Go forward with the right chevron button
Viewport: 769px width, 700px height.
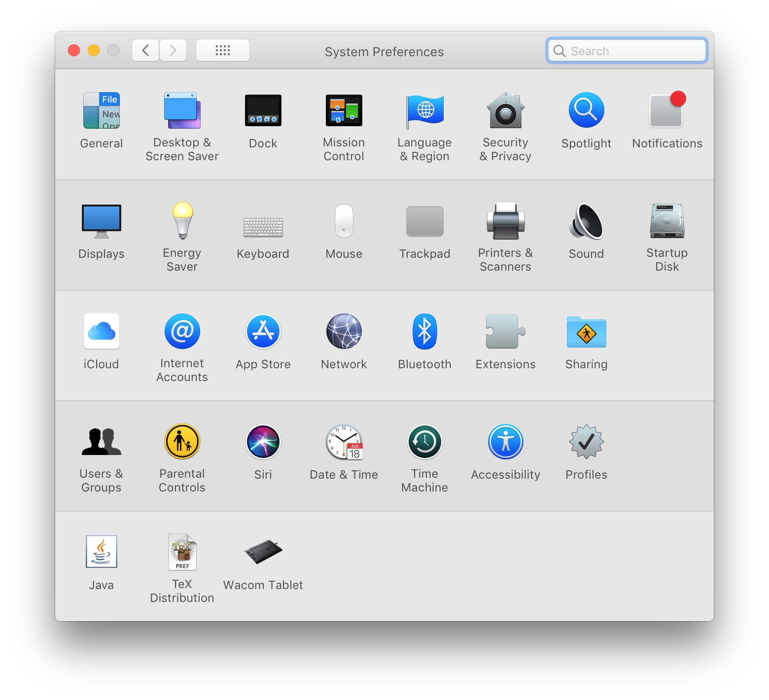point(173,50)
